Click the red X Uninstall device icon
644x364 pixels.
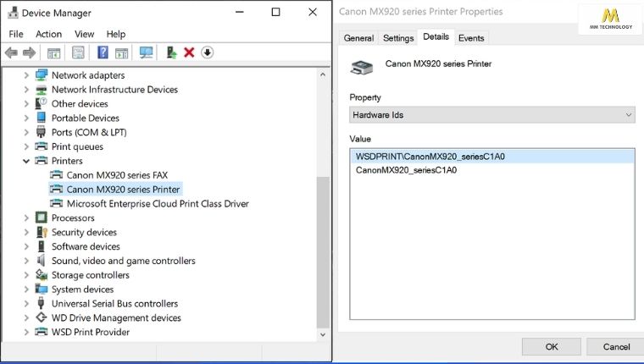click(189, 52)
